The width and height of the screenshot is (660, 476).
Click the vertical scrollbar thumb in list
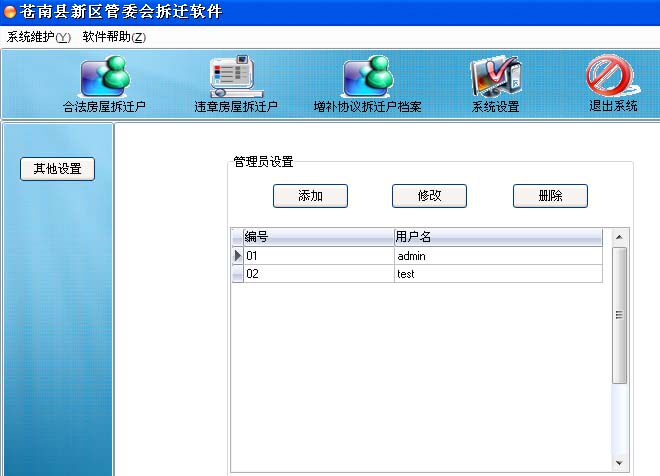click(619, 315)
